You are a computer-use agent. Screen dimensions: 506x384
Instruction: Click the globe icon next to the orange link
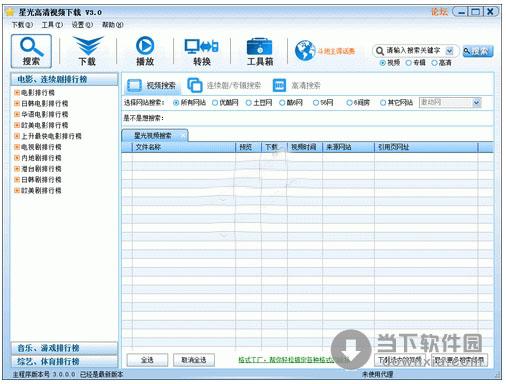click(x=305, y=50)
